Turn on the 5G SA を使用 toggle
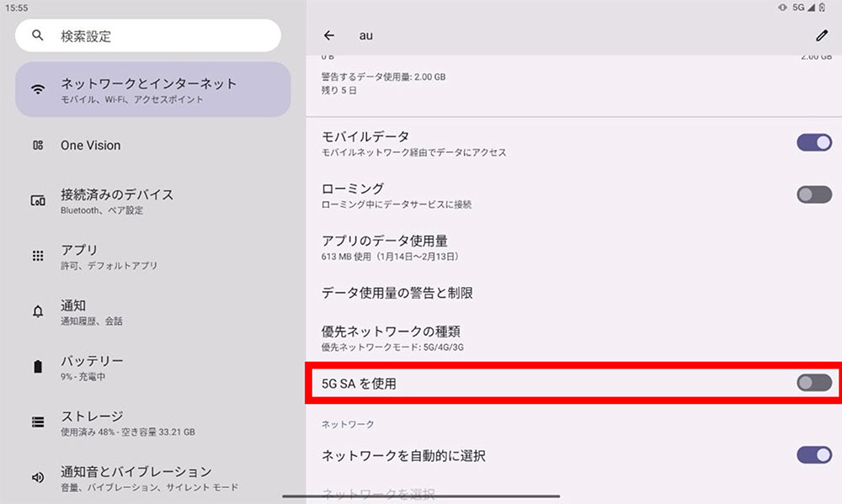Viewport: 842px width, 504px height. click(x=813, y=382)
